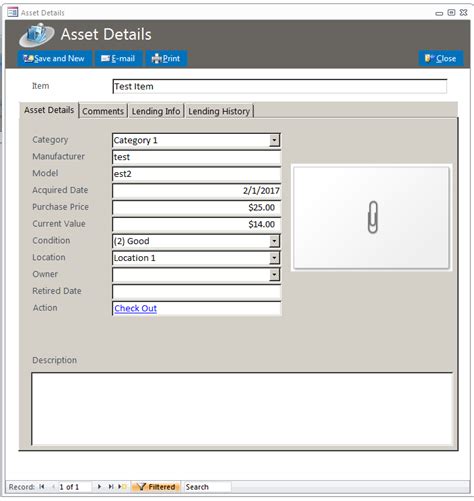This screenshot has height=501, width=474.
Task: Click the Check Out link
Action: coord(135,308)
